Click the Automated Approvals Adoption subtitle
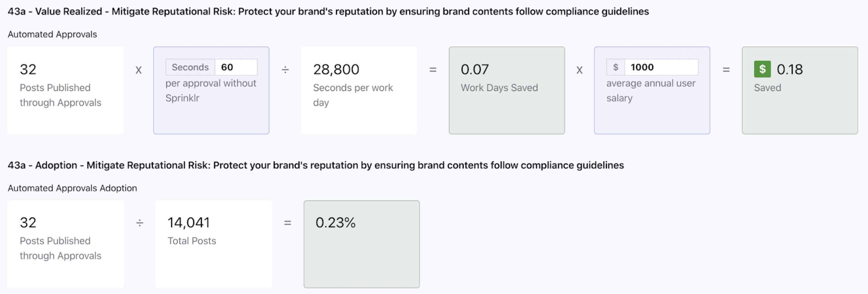This screenshot has height=294, width=868. 72,188
